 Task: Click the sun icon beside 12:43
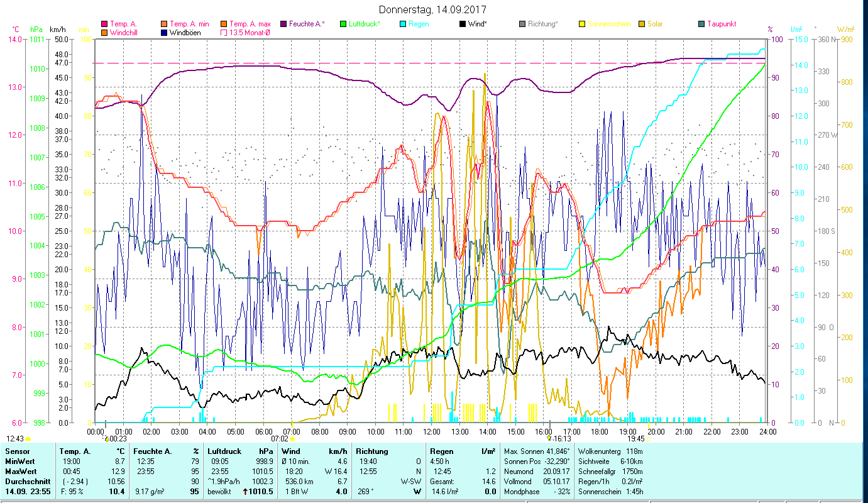[28, 439]
